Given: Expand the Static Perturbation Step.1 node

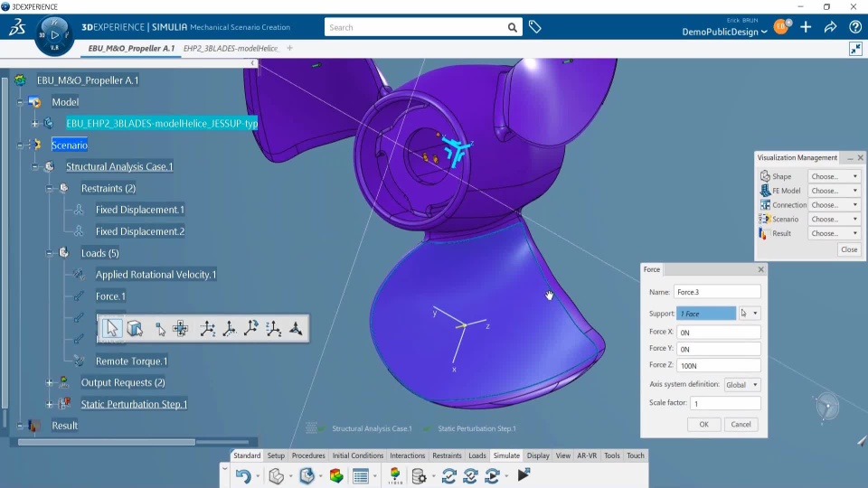Looking at the screenshot, I should (49, 404).
